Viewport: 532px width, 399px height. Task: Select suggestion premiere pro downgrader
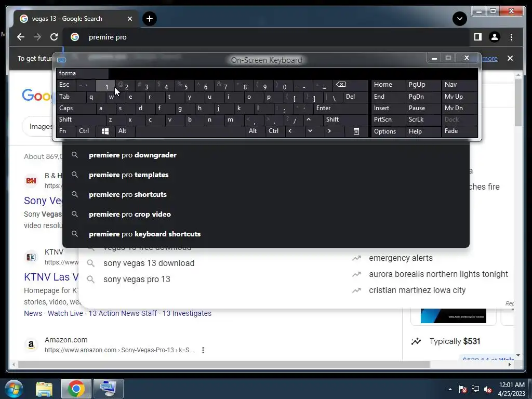266,155
